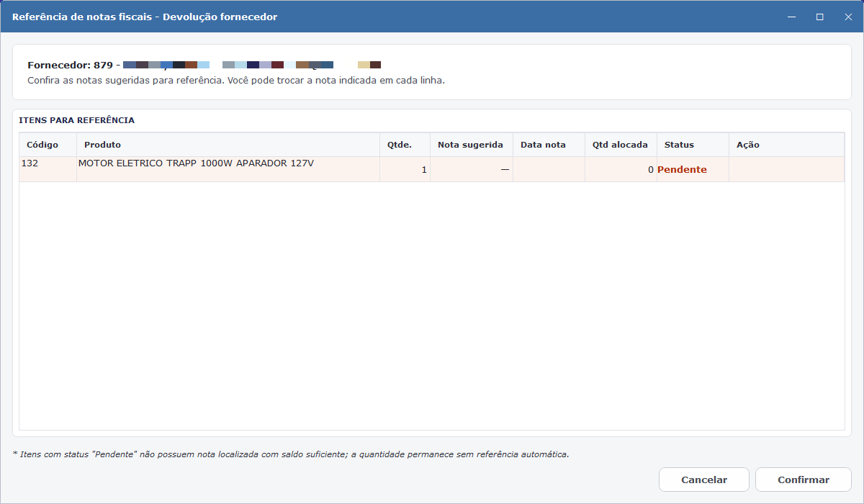The width and height of the screenshot is (864, 504).
Task: Click the Cancelar button
Action: point(704,480)
